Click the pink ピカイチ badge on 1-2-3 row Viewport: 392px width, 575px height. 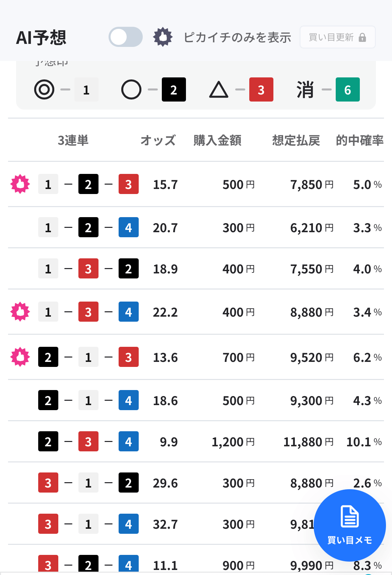pos(20,184)
